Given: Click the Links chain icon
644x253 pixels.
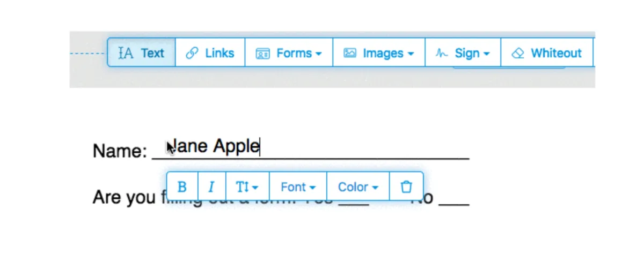Looking at the screenshot, I should tap(192, 53).
